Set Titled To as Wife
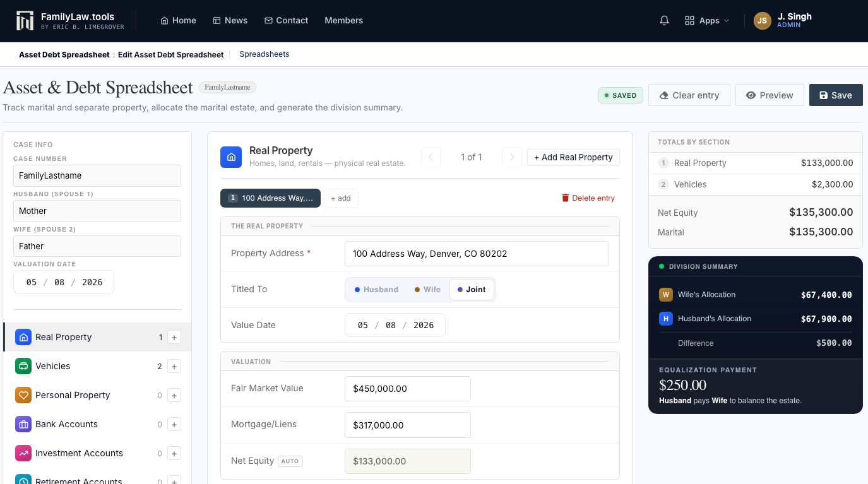Screen dimensions: 868x484 tap(427, 290)
